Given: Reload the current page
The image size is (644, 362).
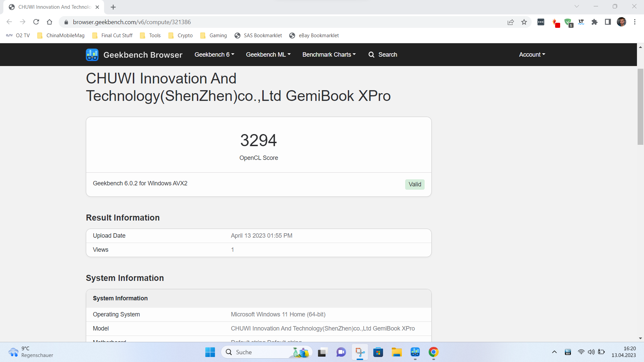Looking at the screenshot, I should click(x=36, y=22).
